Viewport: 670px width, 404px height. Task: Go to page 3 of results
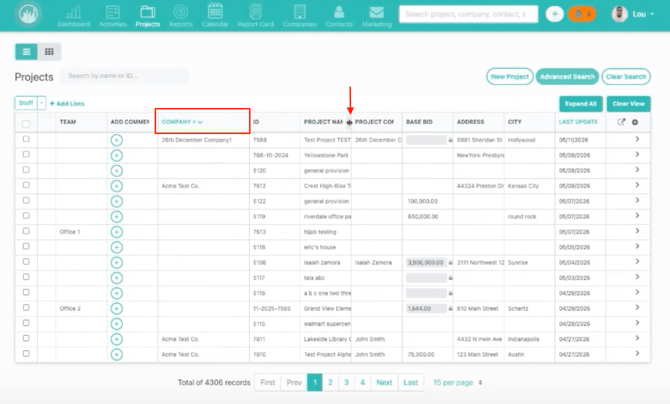[x=347, y=383]
